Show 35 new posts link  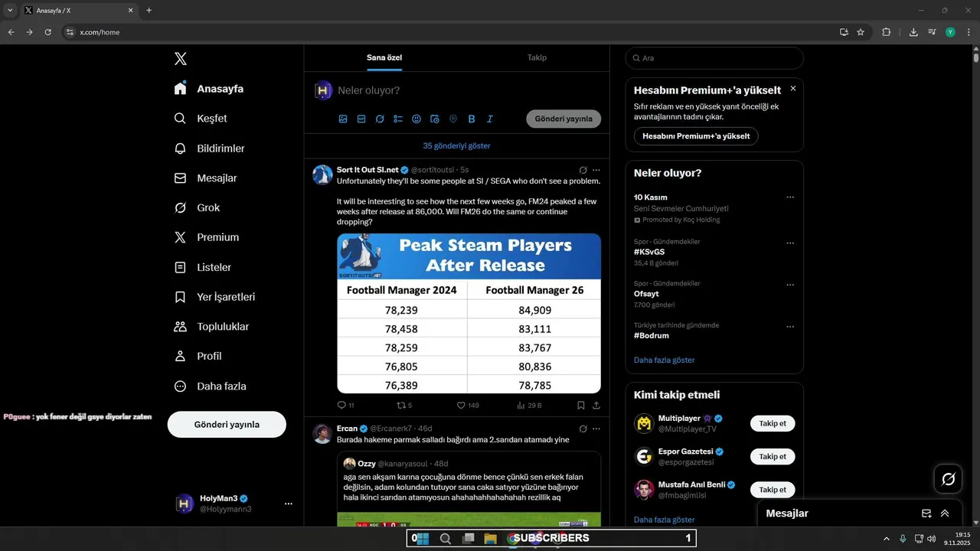coord(456,145)
